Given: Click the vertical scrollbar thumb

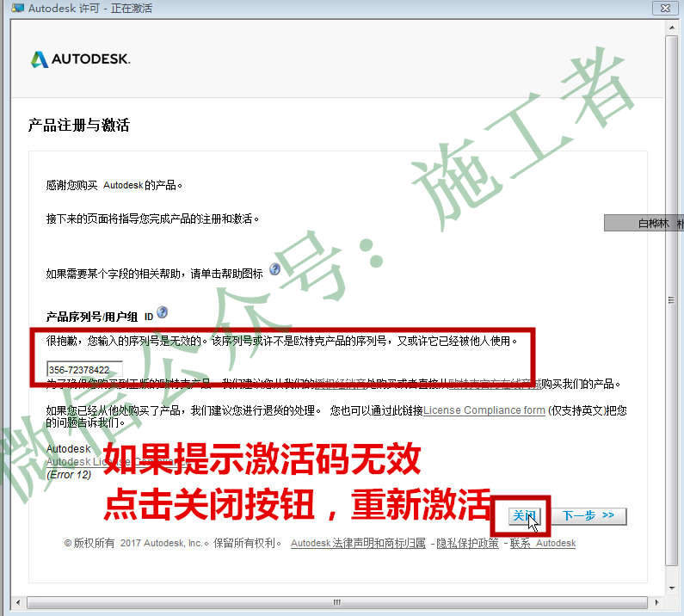Looking at the screenshot, I should [671, 300].
